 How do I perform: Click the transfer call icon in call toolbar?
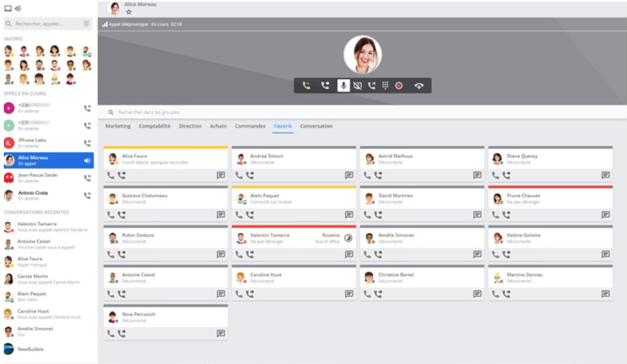pyautogui.click(x=325, y=85)
